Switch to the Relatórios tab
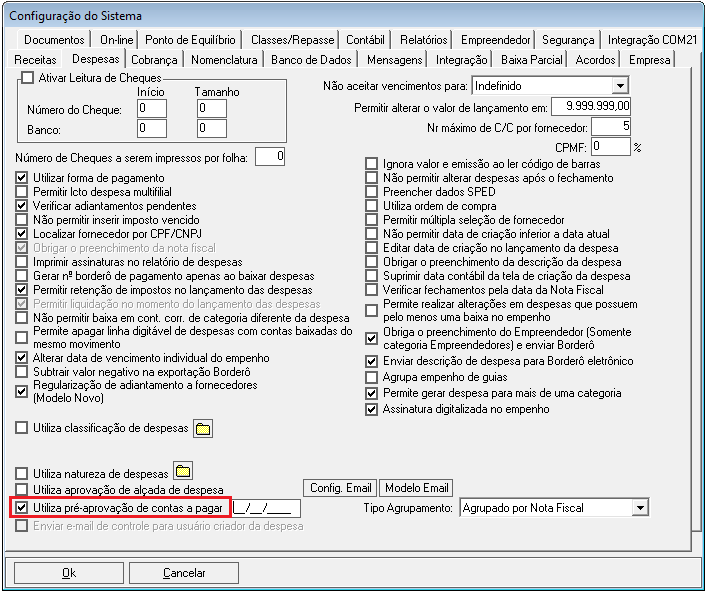The image size is (706, 592). tap(423, 40)
